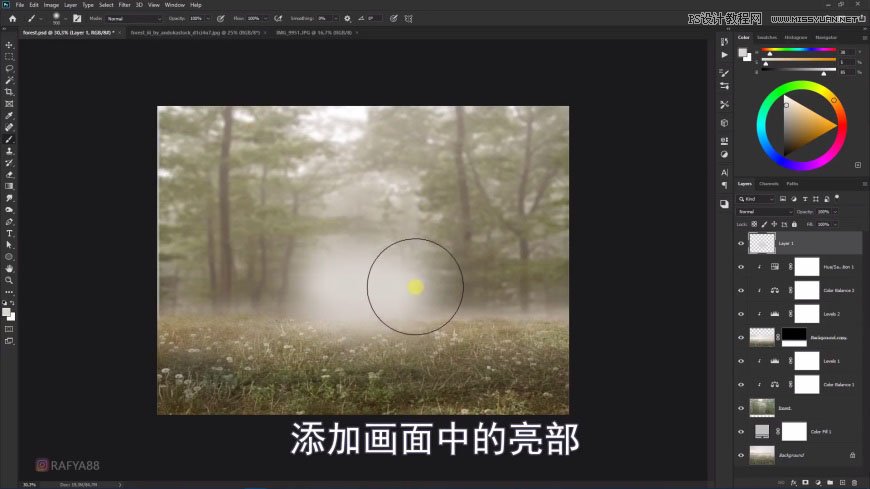Open layer filter Kind dropdown

coord(756,199)
